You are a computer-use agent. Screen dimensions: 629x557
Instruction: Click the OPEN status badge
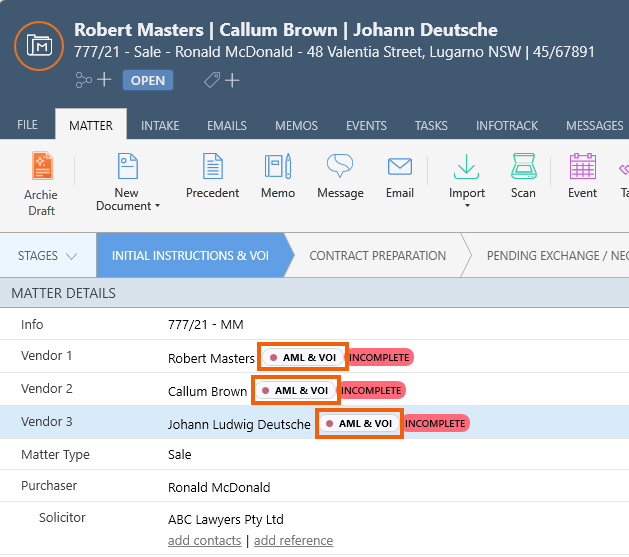[148, 80]
